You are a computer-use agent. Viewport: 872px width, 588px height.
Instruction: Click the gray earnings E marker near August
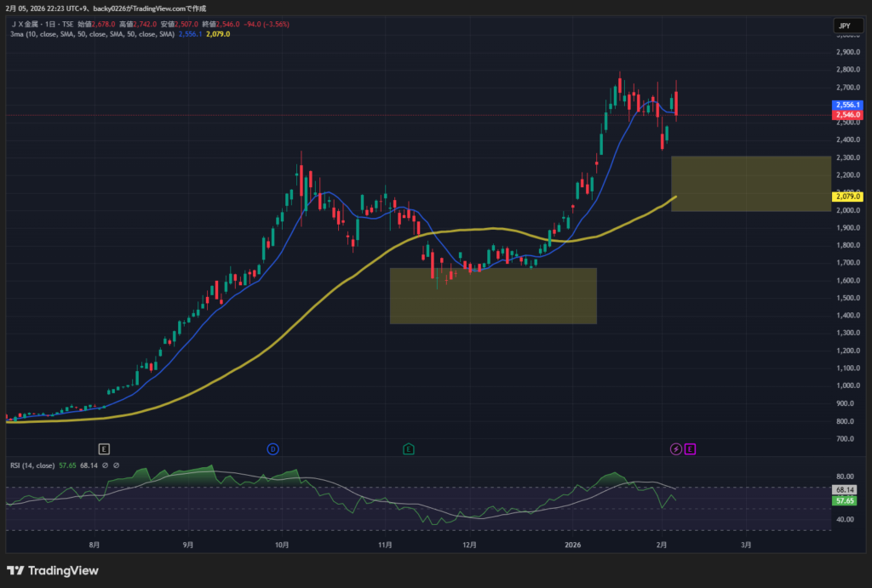[104, 448]
